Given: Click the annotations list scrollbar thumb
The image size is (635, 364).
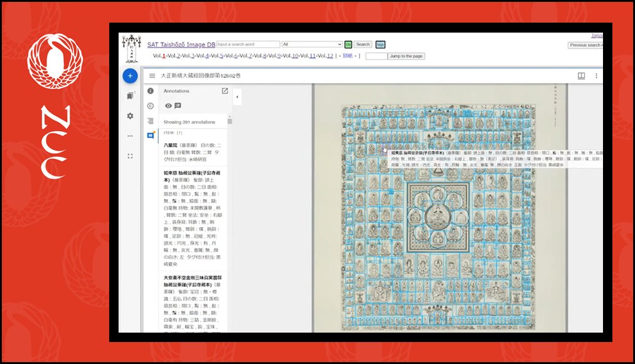Looking at the screenshot, I should tap(230, 120).
